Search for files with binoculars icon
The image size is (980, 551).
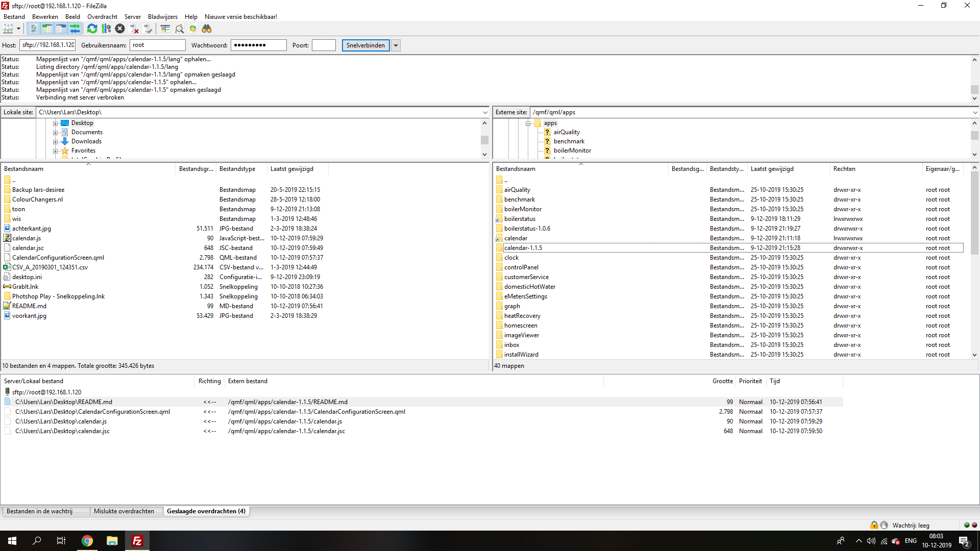(207, 29)
